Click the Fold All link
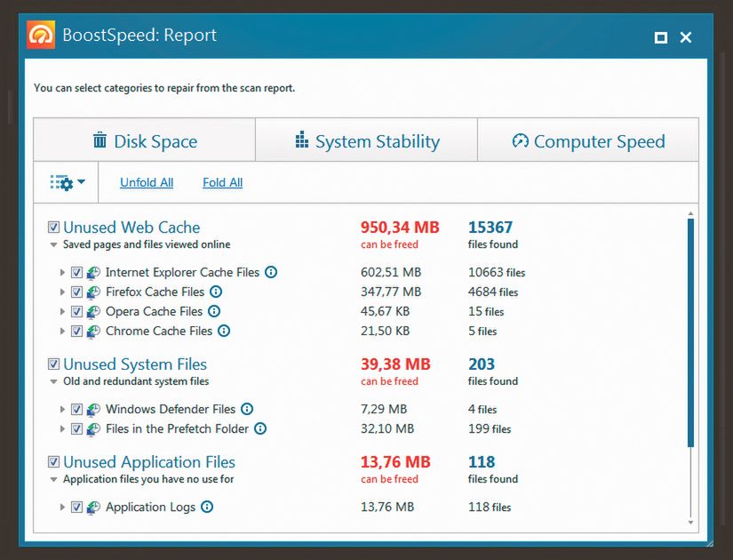Screen dimensions: 733x560 222,182
